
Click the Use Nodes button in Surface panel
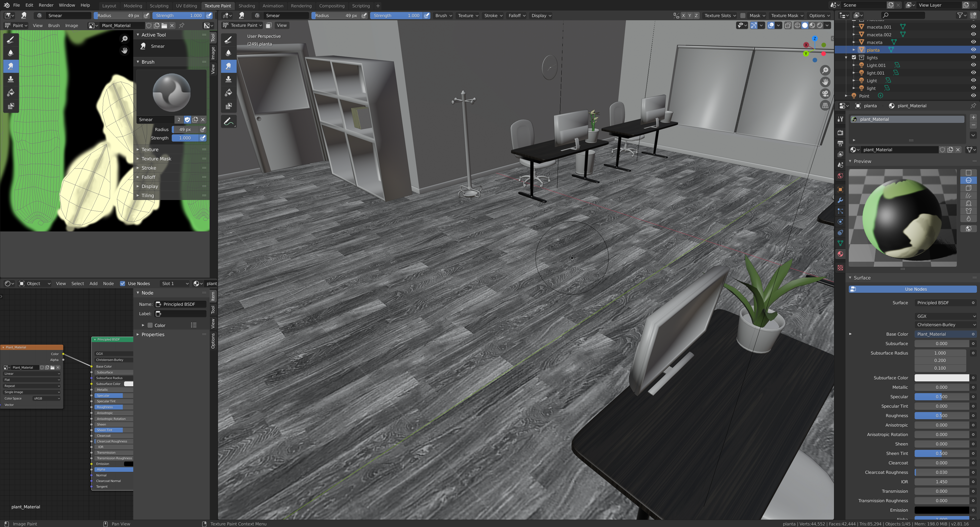coord(913,289)
